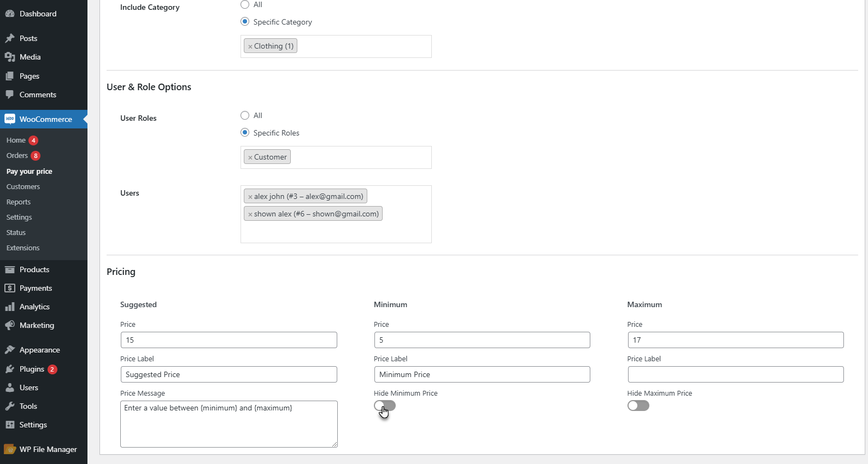
Task: Click the Pages icon in sidebar
Action: (10, 76)
